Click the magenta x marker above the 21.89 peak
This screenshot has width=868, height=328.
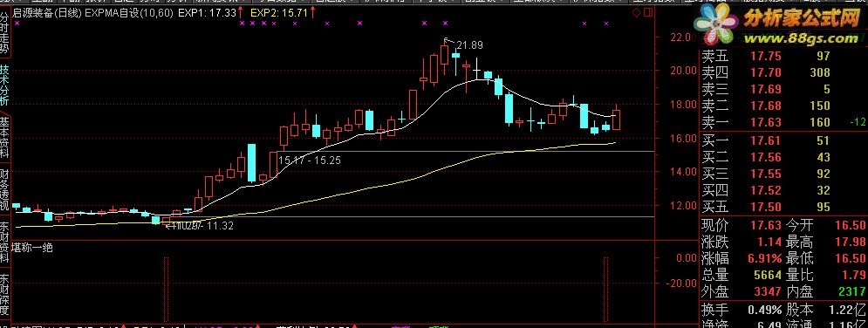click(445, 24)
